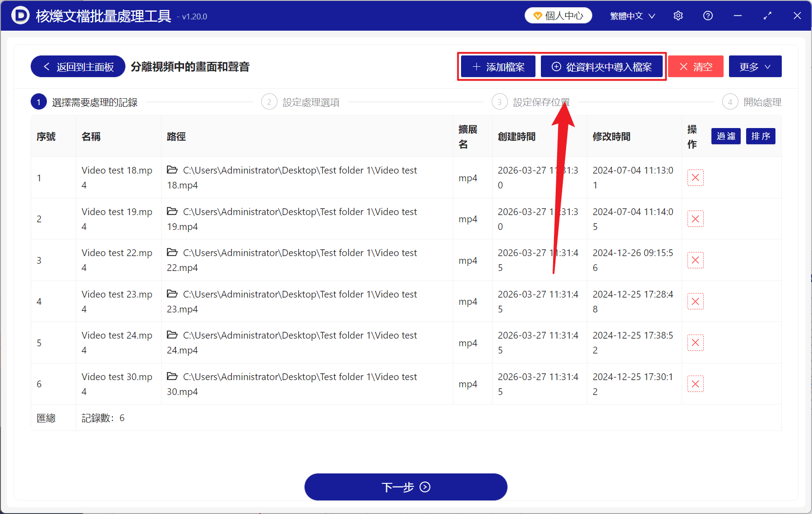
Task: Click the help question mark icon
Action: (x=708, y=15)
